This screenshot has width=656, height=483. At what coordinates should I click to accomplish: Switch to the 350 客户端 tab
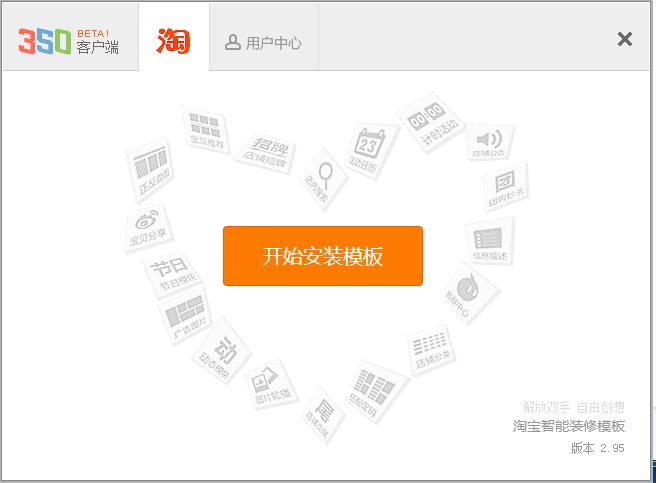pos(70,39)
